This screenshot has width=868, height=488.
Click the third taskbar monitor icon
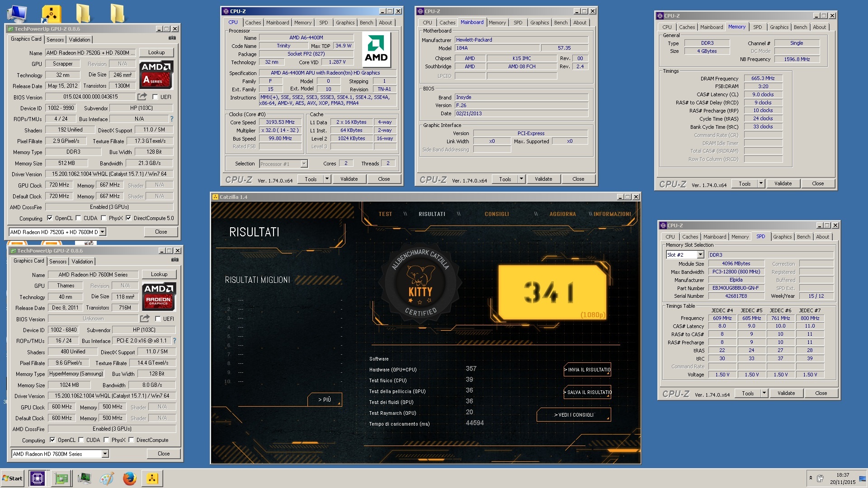click(84, 478)
